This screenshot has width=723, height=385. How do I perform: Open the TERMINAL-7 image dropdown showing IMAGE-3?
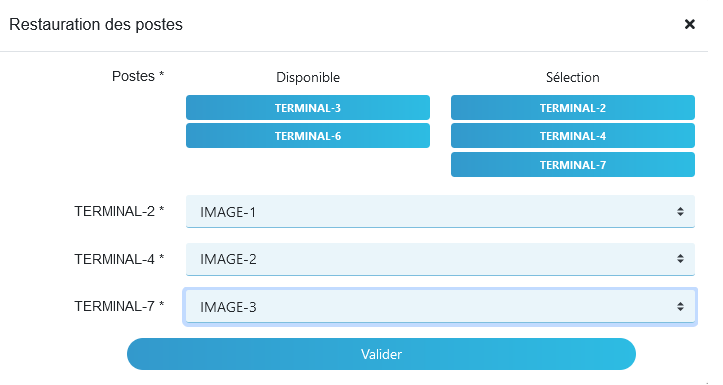pos(440,307)
